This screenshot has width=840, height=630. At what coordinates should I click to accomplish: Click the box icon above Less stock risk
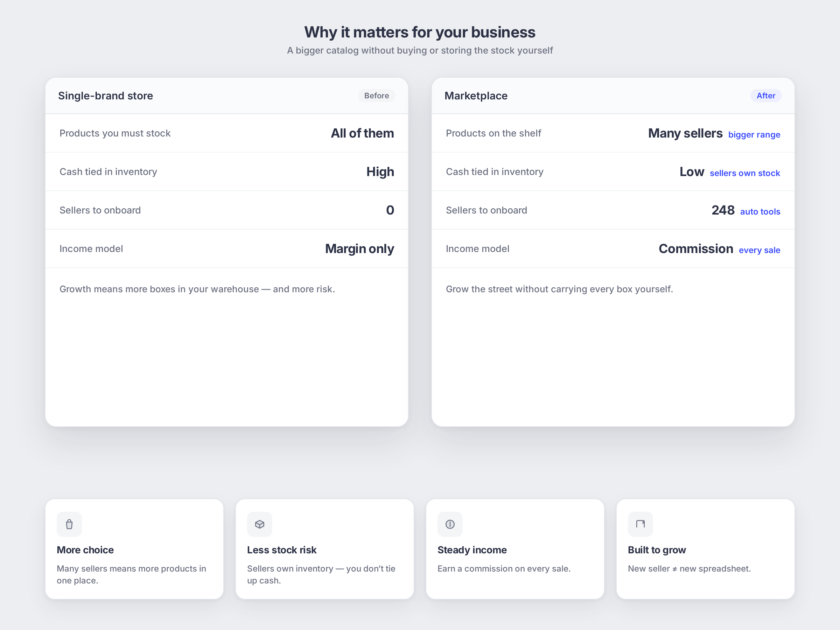259,524
